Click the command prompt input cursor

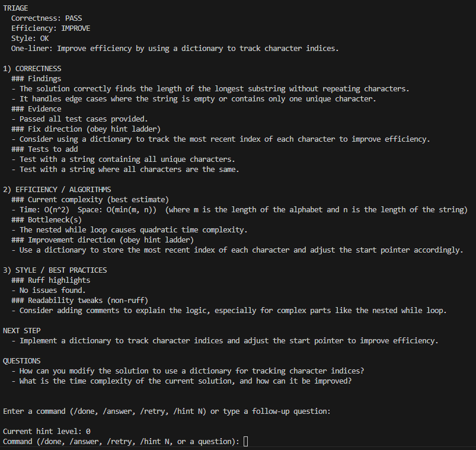pos(245,441)
